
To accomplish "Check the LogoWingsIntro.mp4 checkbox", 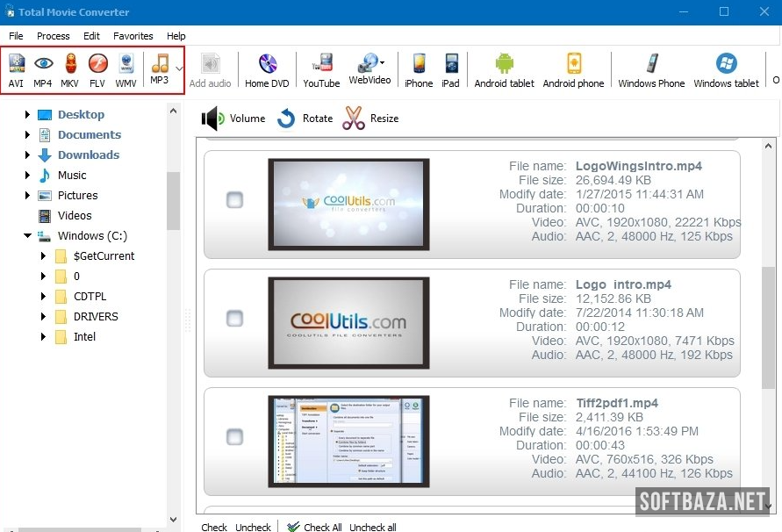I will tap(234, 200).
